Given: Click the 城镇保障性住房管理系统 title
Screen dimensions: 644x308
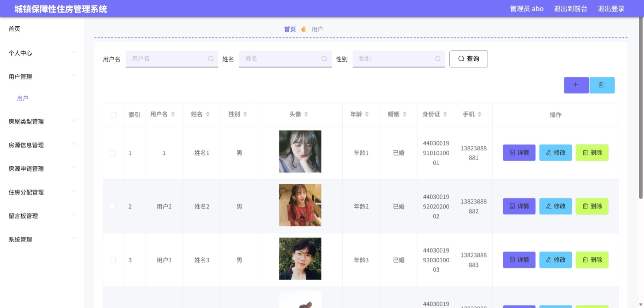Looking at the screenshot, I should pyautogui.click(x=61, y=9).
